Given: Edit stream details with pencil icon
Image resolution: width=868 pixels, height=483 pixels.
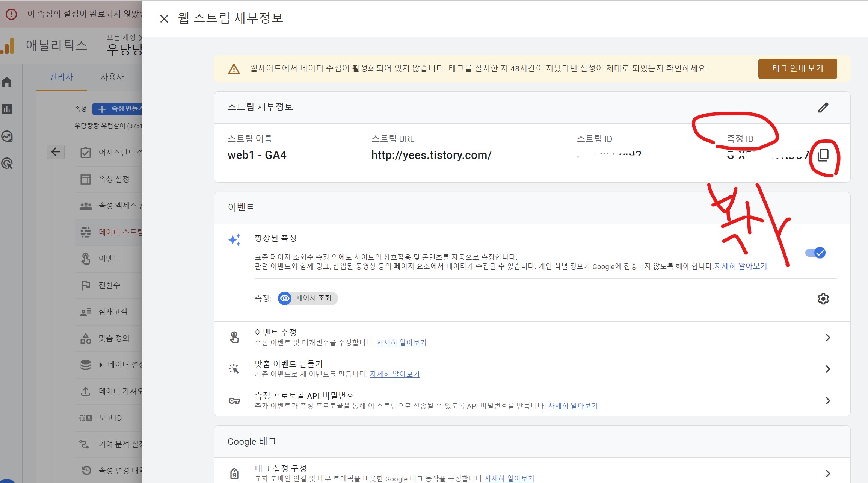Looking at the screenshot, I should pyautogui.click(x=823, y=108).
